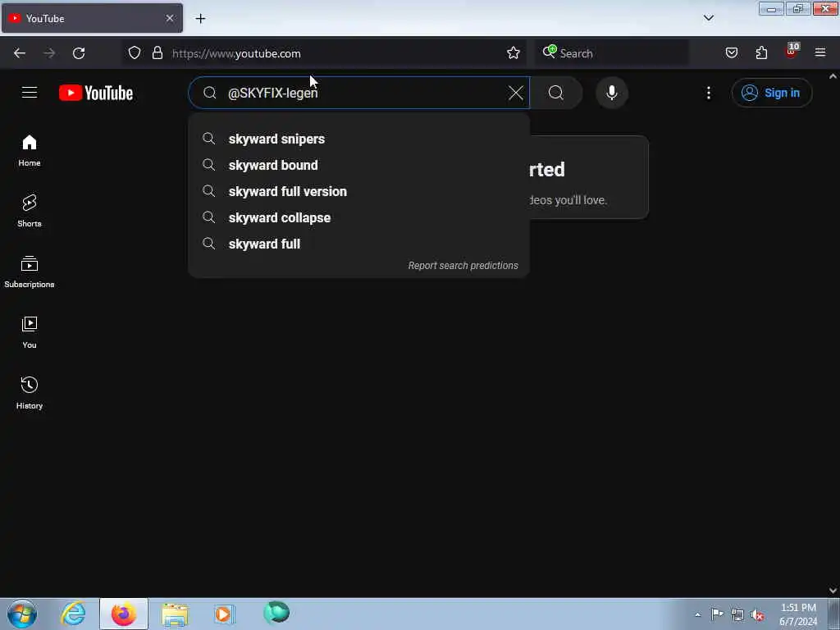Open History from the sidebar
Screen dimensions: 840x630
click(x=30, y=393)
